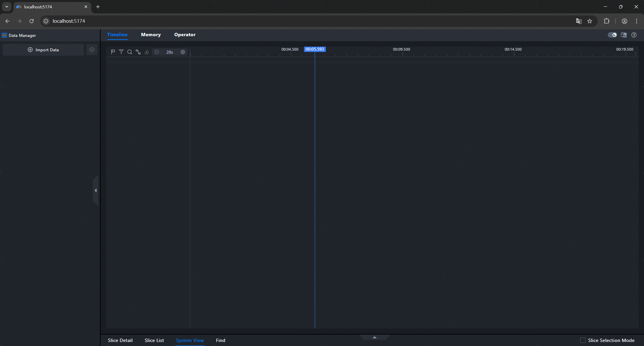Open the browser translate page icon
This screenshot has height=346, width=644.
pyautogui.click(x=579, y=21)
